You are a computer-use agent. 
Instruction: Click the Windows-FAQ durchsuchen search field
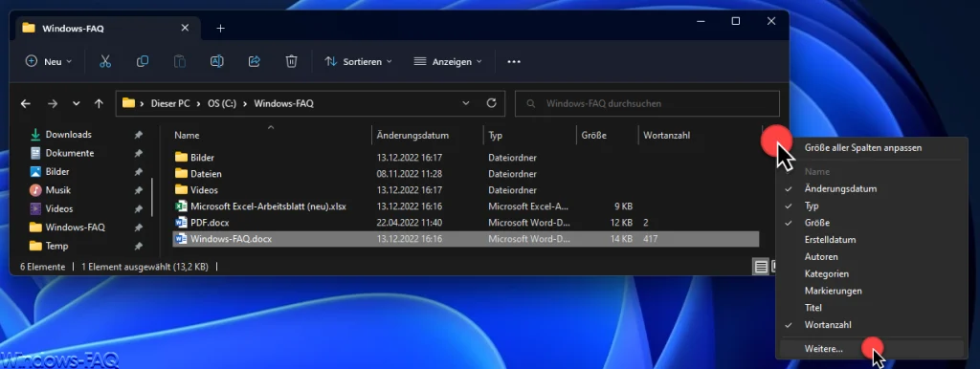coord(647,103)
